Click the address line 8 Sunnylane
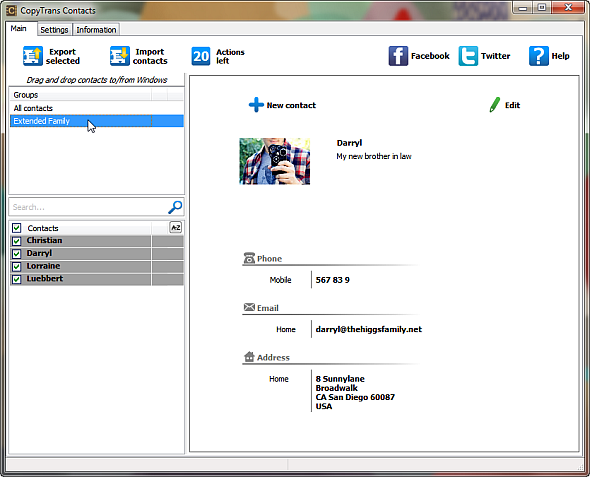590x477 pixels. click(340, 379)
